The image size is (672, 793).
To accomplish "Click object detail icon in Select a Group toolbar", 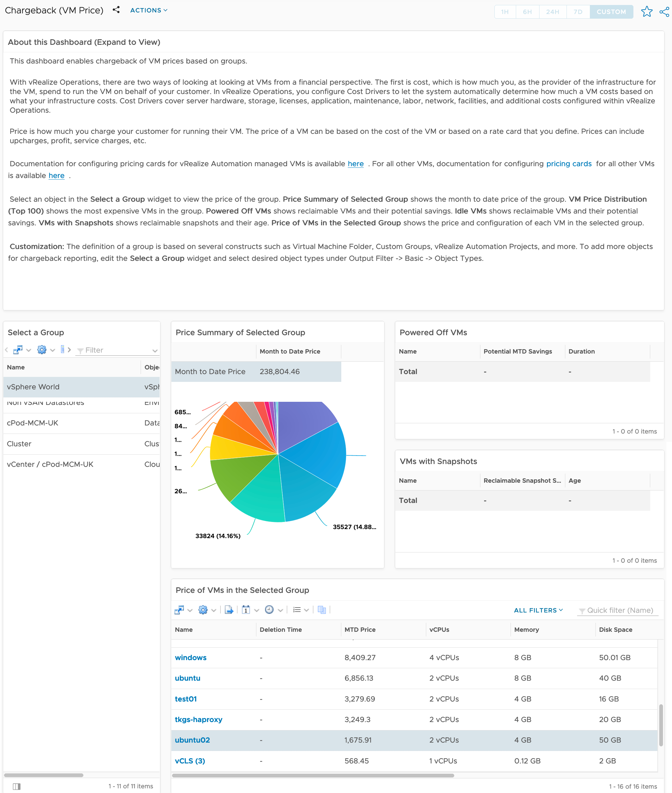I will tap(63, 350).
